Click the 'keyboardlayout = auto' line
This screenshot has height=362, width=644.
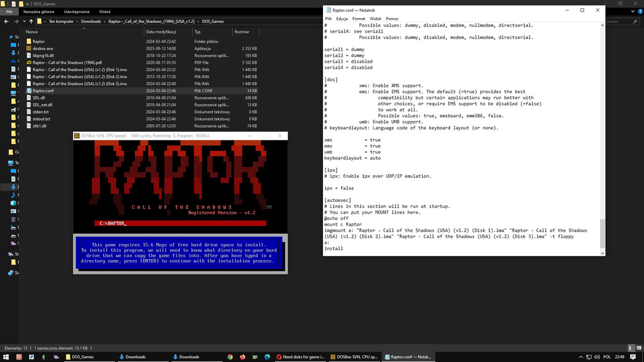click(x=353, y=158)
